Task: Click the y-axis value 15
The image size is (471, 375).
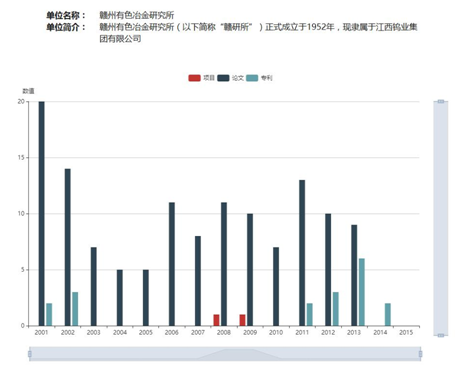Action: 21,158
